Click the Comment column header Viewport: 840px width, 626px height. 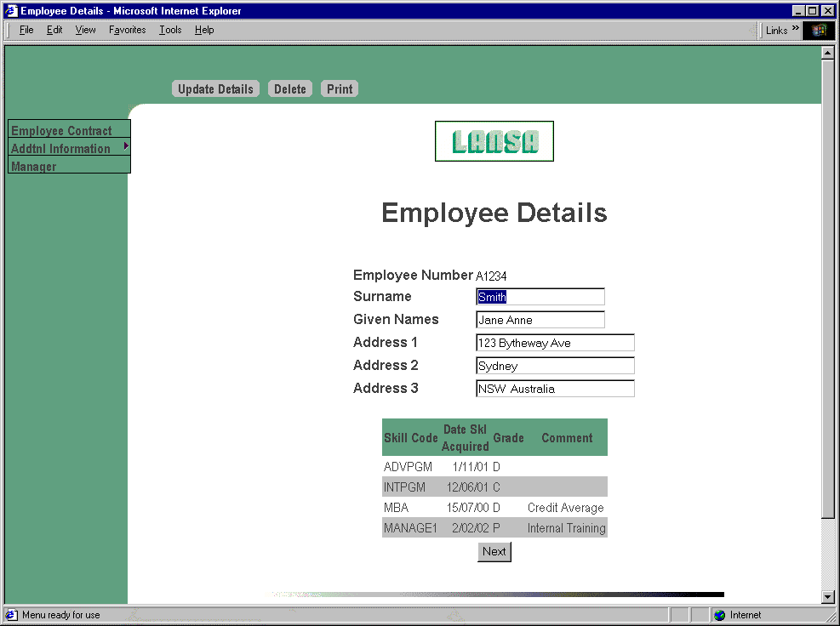pyautogui.click(x=567, y=437)
